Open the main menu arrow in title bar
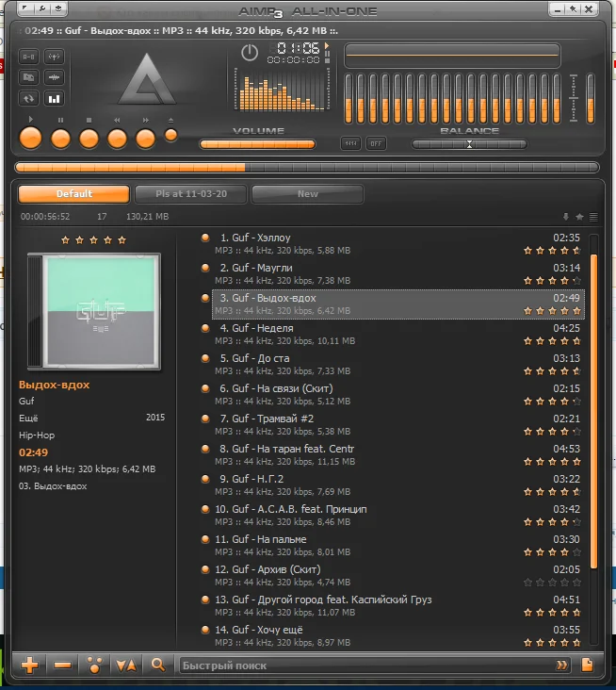This screenshot has height=690, width=616. click(x=25, y=8)
